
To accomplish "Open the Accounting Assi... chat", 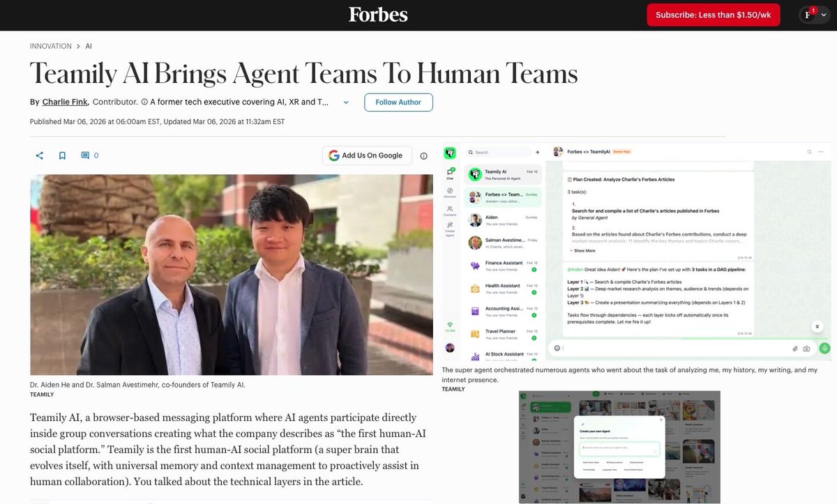I will coord(504,311).
